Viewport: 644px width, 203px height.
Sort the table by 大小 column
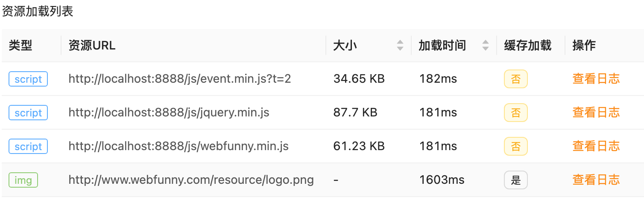[x=400, y=45]
